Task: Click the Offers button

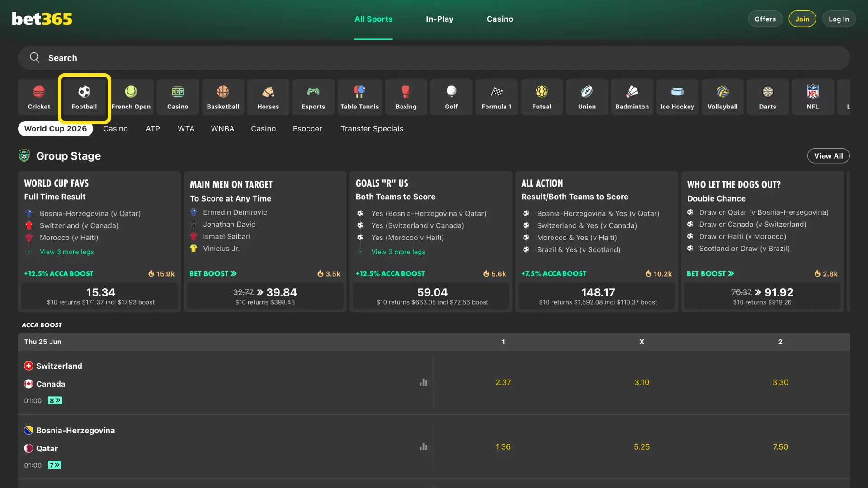Action: click(x=765, y=19)
